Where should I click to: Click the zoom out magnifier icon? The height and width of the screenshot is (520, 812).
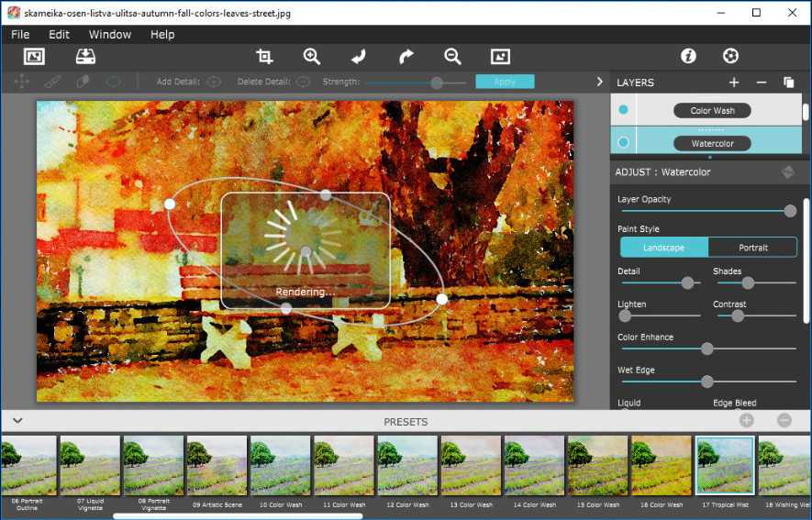tap(452, 57)
